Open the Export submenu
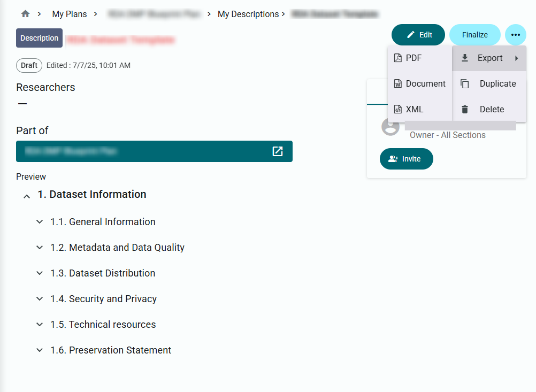536x392 pixels. tap(489, 58)
